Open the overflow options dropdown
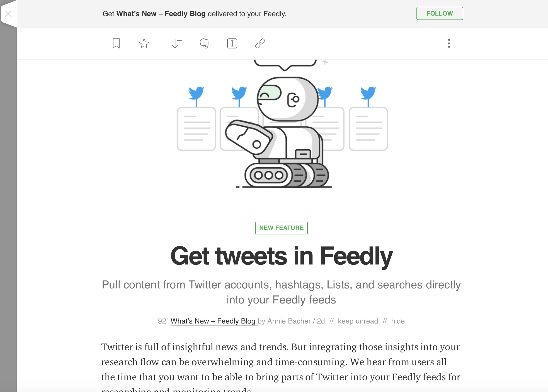 pos(449,43)
